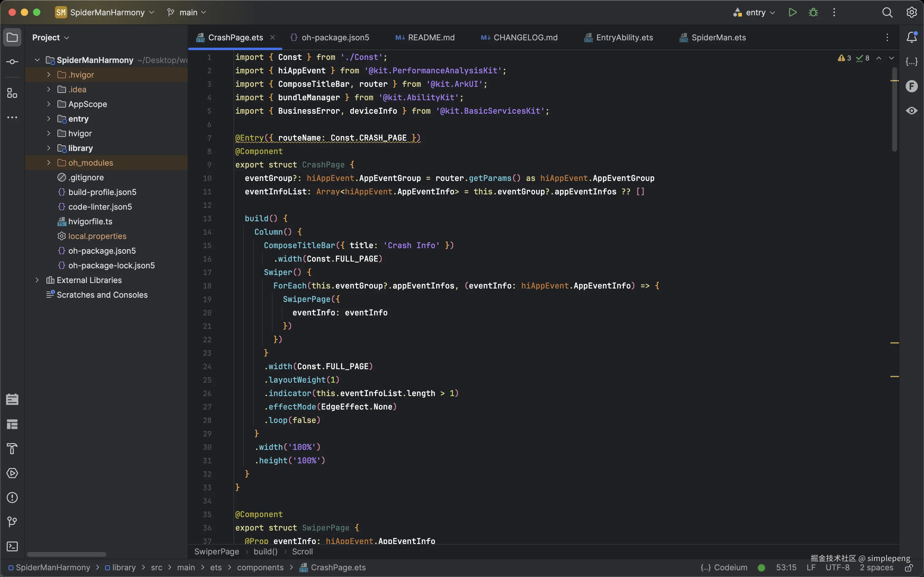Open the Problems tool window icon
Viewport: 924px width, 577px height.
click(x=12, y=498)
